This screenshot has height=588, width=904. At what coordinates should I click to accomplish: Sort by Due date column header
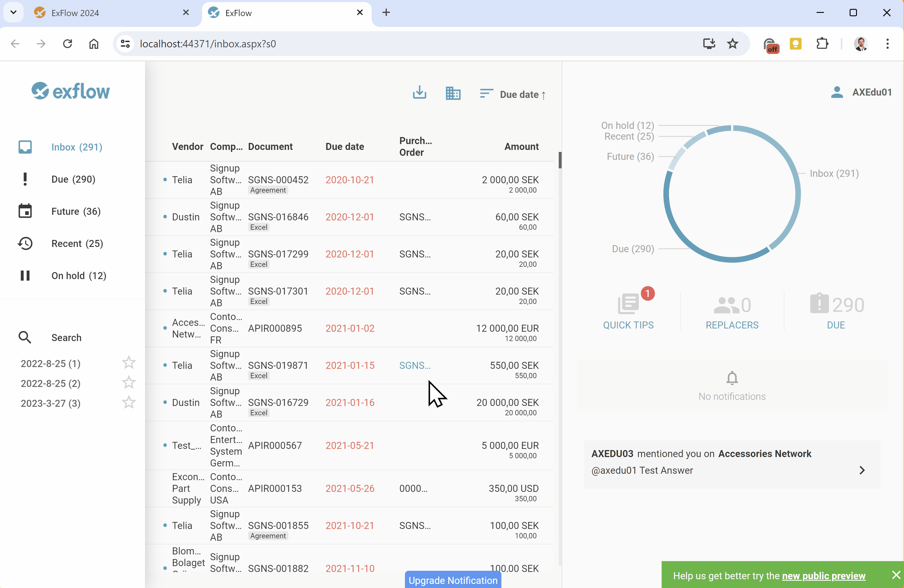[344, 146]
